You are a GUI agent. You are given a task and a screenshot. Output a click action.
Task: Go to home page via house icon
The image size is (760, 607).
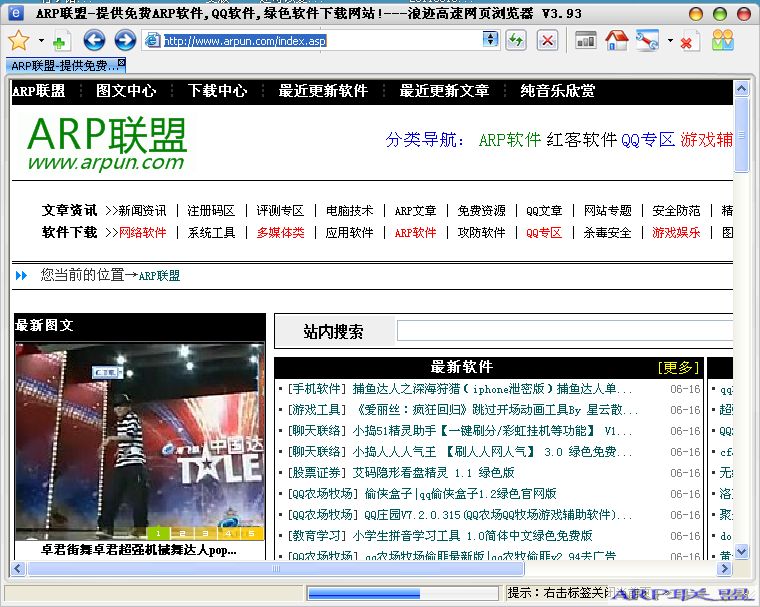(617, 40)
